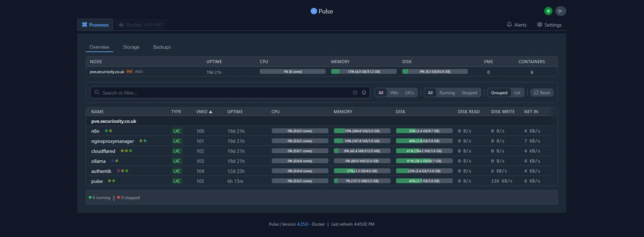Show only Running guests

tap(447, 93)
